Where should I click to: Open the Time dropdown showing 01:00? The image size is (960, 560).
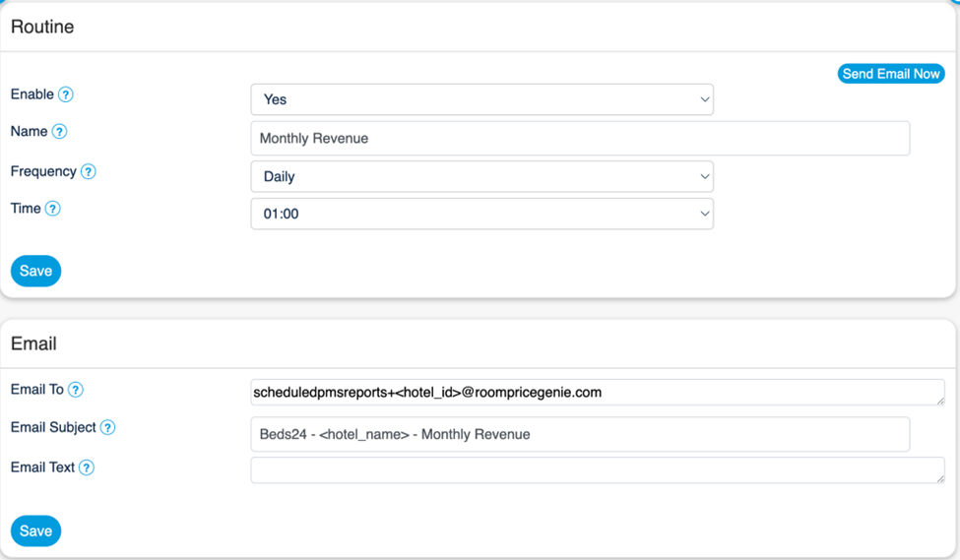(x=481, y=214)
